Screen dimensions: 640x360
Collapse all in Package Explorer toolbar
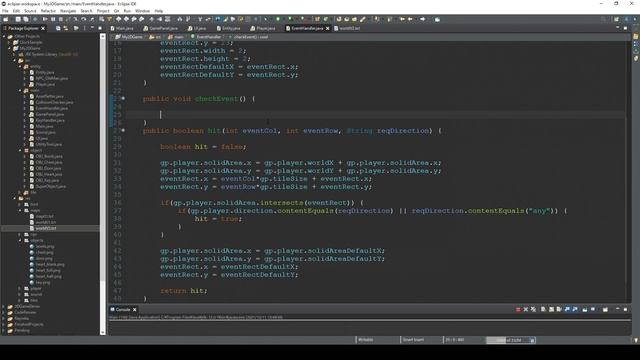(58, 28)
